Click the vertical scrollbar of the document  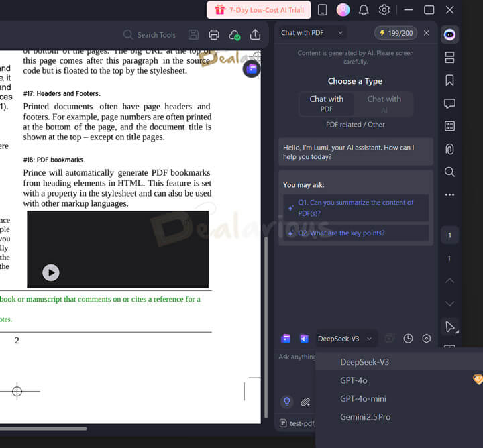click(x=266, y=327)
